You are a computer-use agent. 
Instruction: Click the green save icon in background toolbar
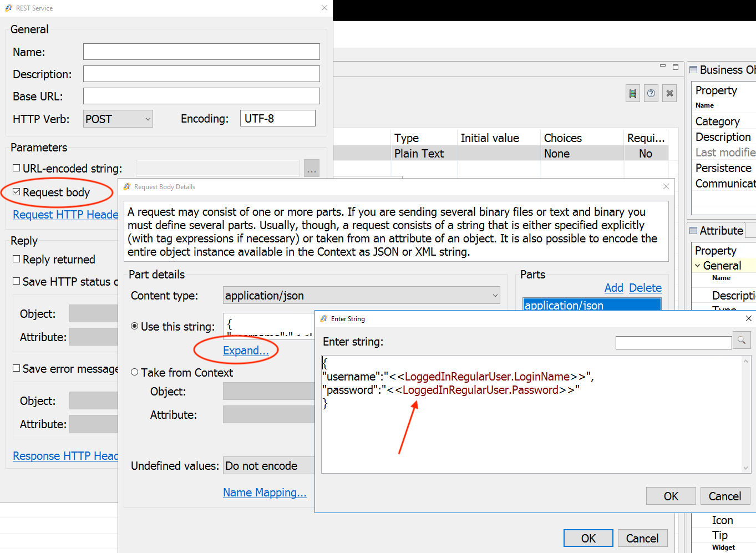pos(633,93)
